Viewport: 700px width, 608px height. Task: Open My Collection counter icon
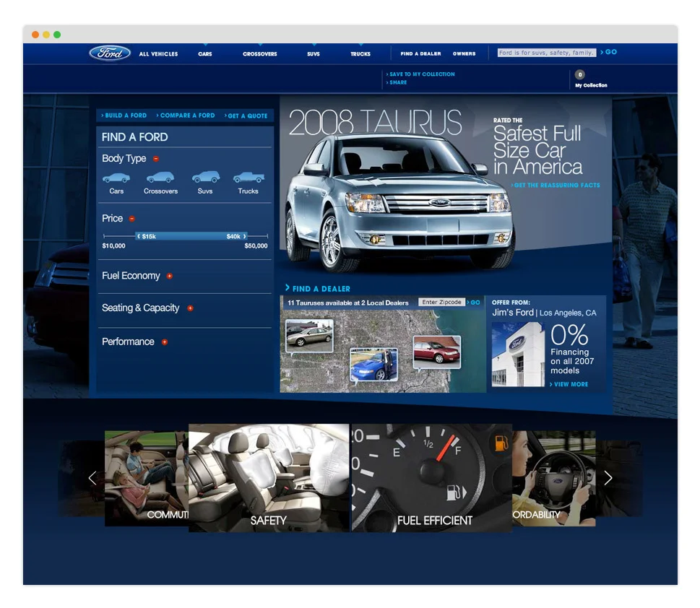[x=579, y=74]
